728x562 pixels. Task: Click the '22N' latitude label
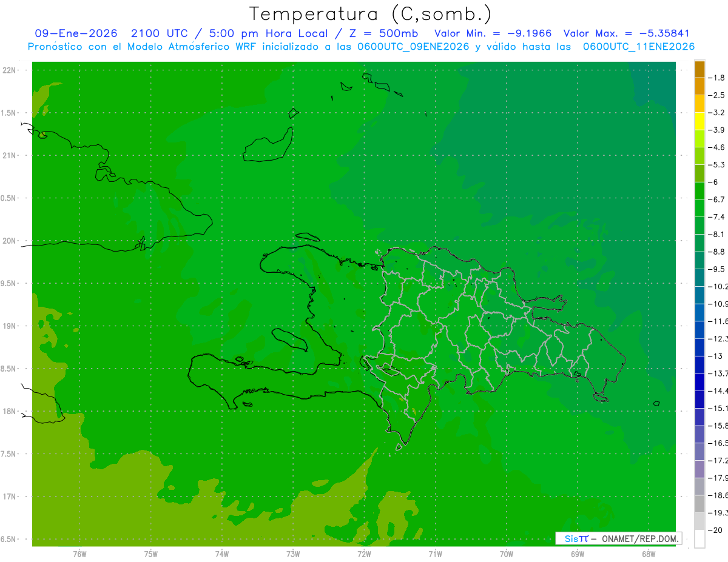(x=8, y=70)
